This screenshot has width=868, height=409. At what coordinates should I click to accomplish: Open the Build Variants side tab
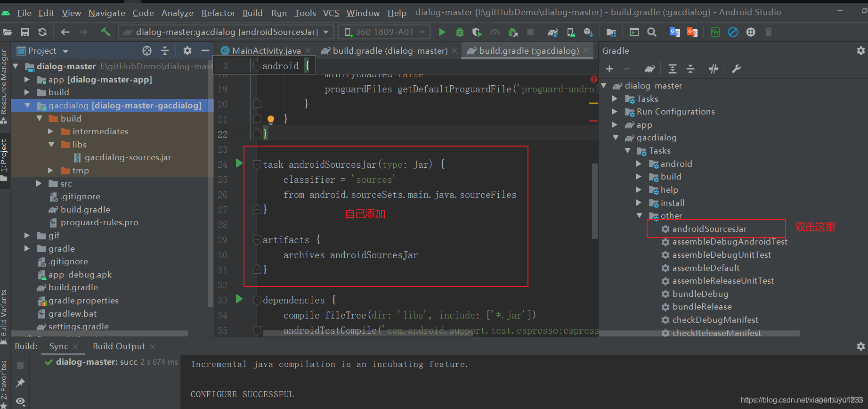coord(4,317)
